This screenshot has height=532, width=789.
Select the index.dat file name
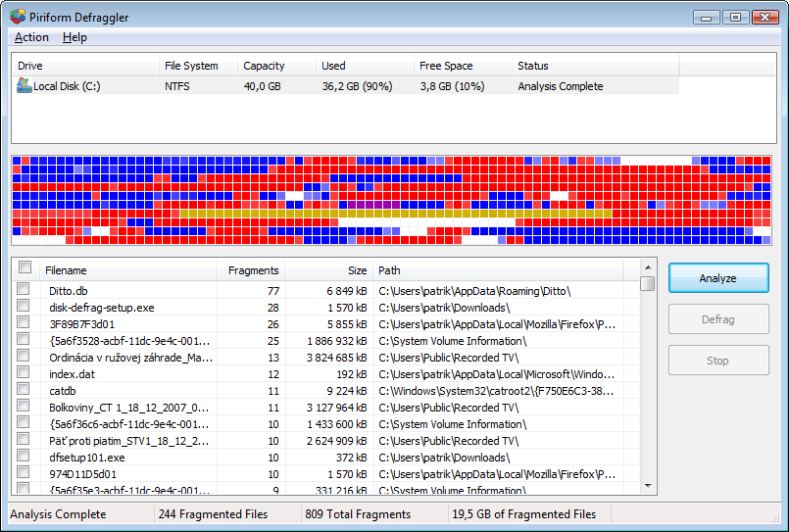72,374
